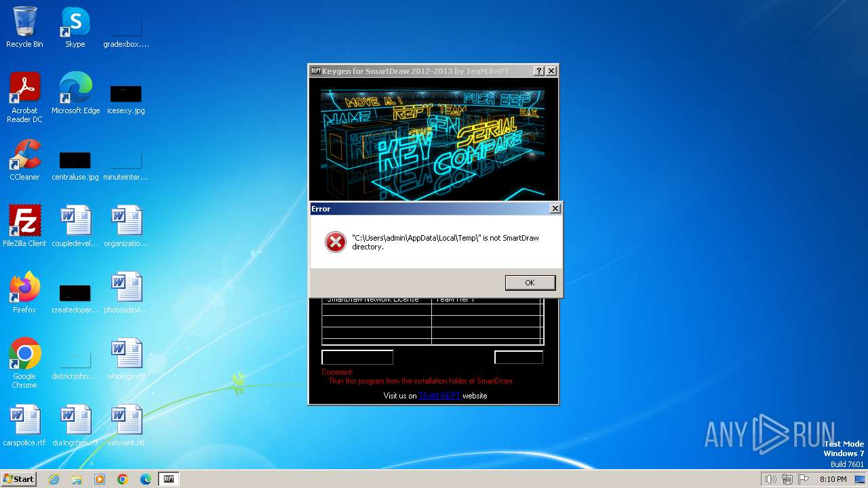Image resolution: width=868 pixels, height=488 pixels.
Task: Click the network tray icon
Action: pos(787,479)
